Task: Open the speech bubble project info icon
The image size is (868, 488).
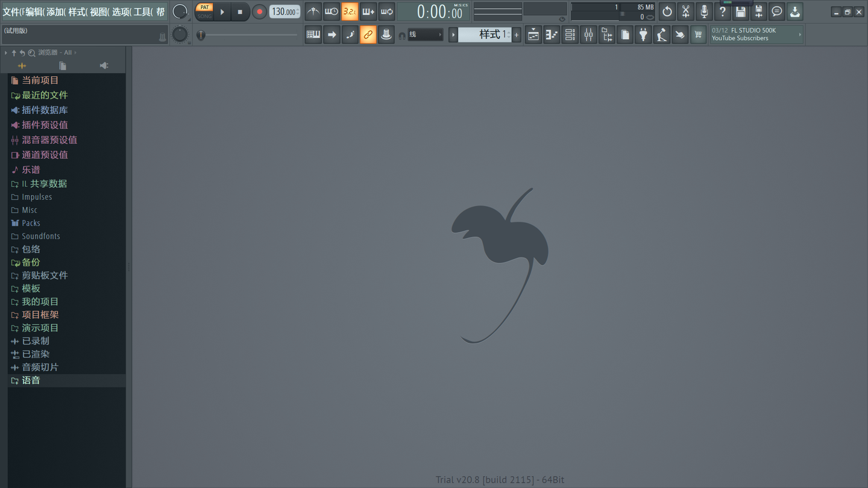Action: click(x=777, y=11)
